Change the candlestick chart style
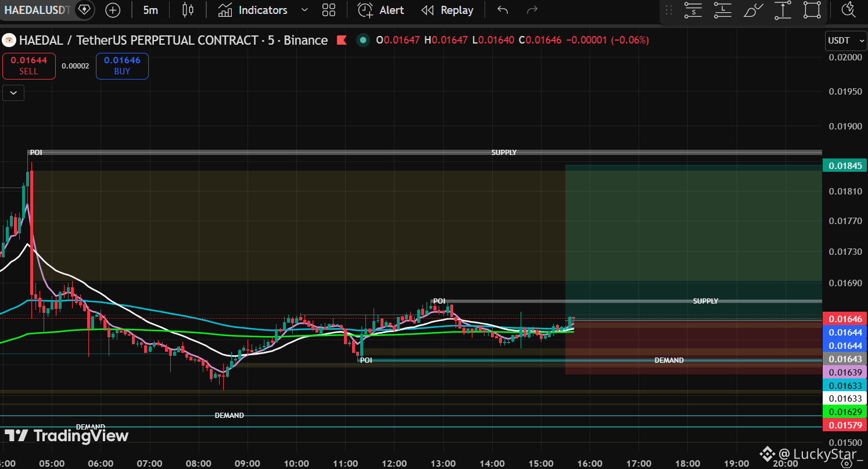868x469 pixels. 188,10
